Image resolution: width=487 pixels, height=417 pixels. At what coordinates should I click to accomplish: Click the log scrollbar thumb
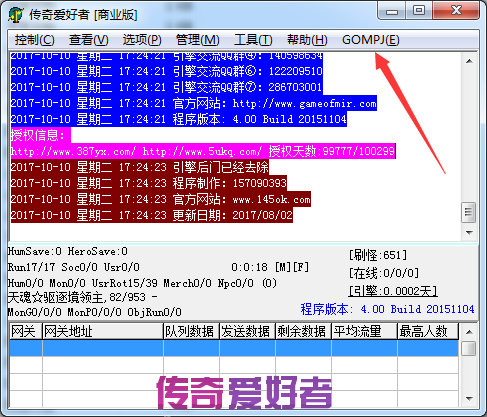[x=469, y=212]
